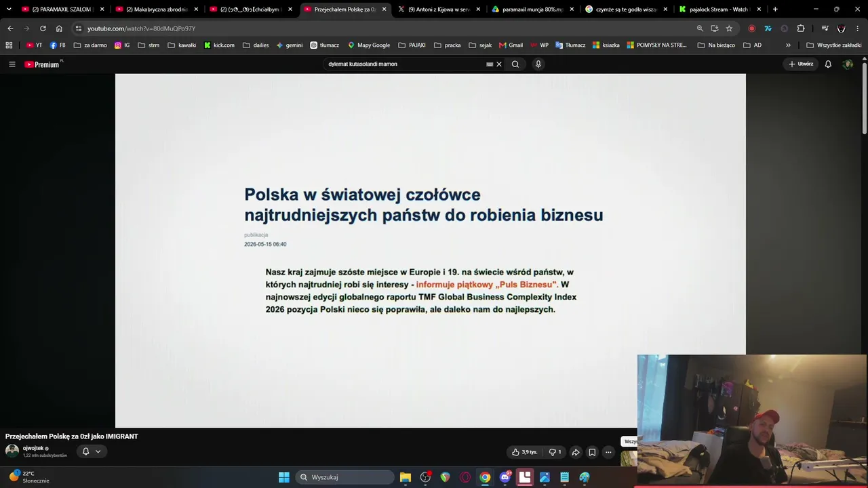Start voice search with microphone icon
Viewport: 868px width, 488px height.
pyautogui.click(x=538, y=64)
